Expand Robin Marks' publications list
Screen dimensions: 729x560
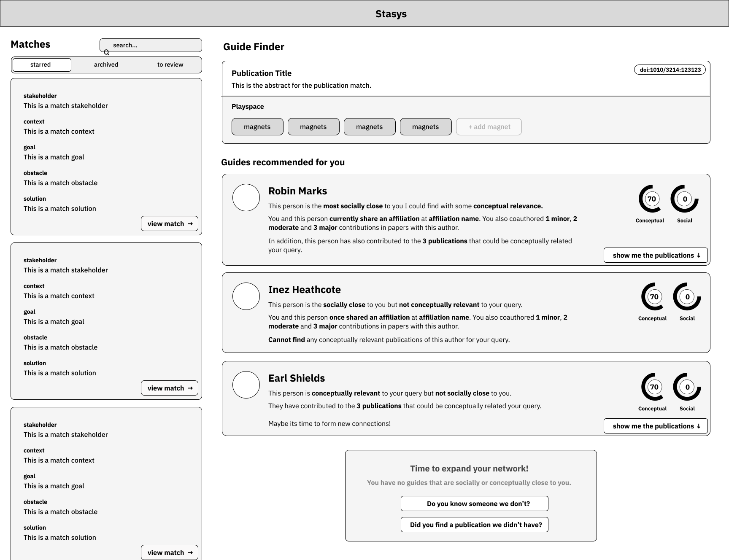pos(656,256)
